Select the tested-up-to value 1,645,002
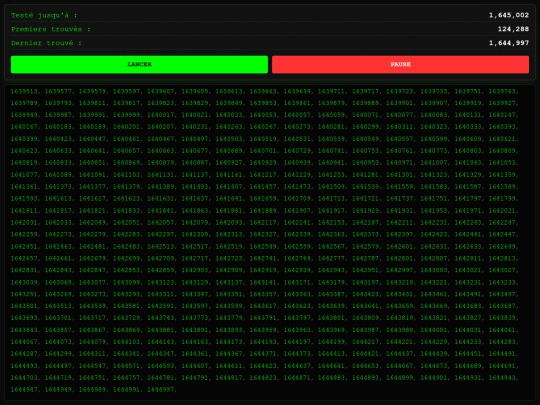This screenshot has width=540, height=405. [x=509, y=15]
